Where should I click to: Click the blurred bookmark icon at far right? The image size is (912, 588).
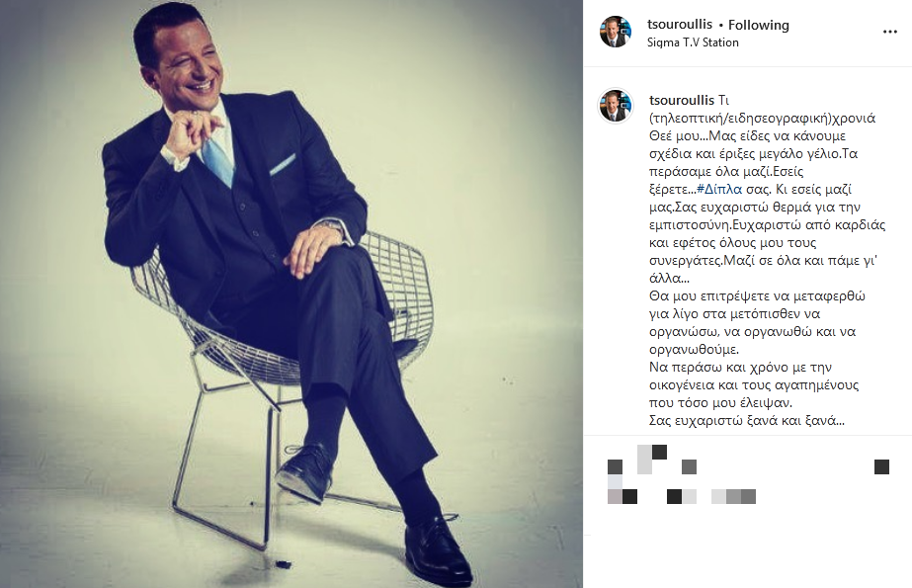pos(881,466)
